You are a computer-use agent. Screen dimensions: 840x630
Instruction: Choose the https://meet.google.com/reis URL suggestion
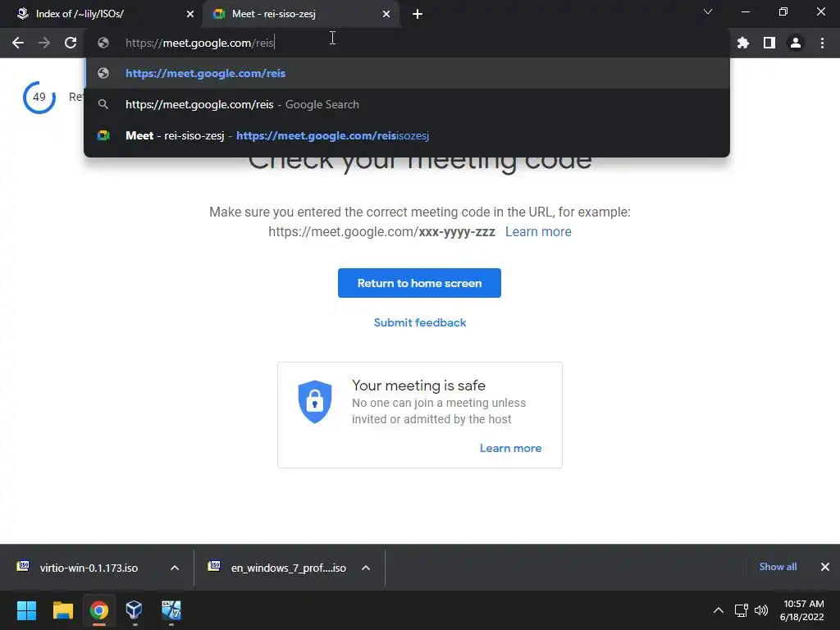pos(407,73)
